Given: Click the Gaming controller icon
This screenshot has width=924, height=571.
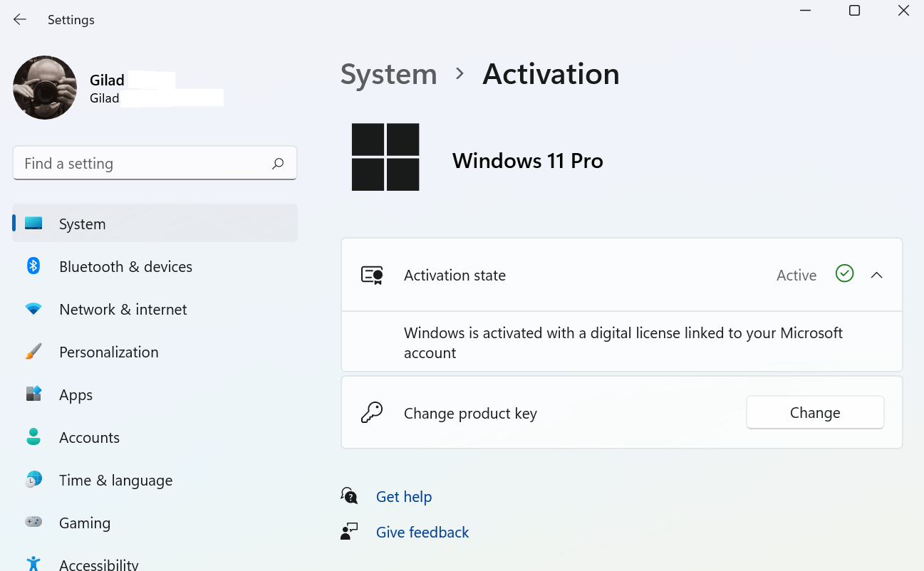Looking at the screenshot, I should (x=33, y=522).
